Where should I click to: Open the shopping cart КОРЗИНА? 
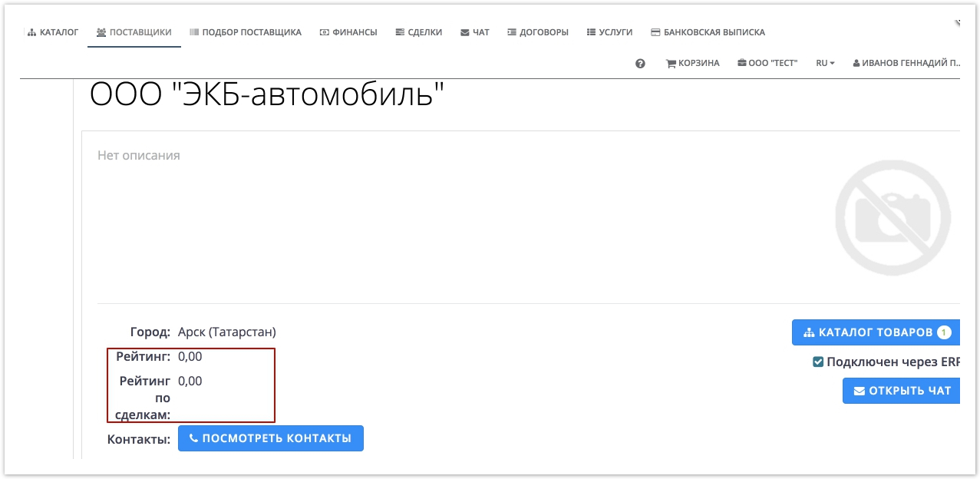[692, 63]
